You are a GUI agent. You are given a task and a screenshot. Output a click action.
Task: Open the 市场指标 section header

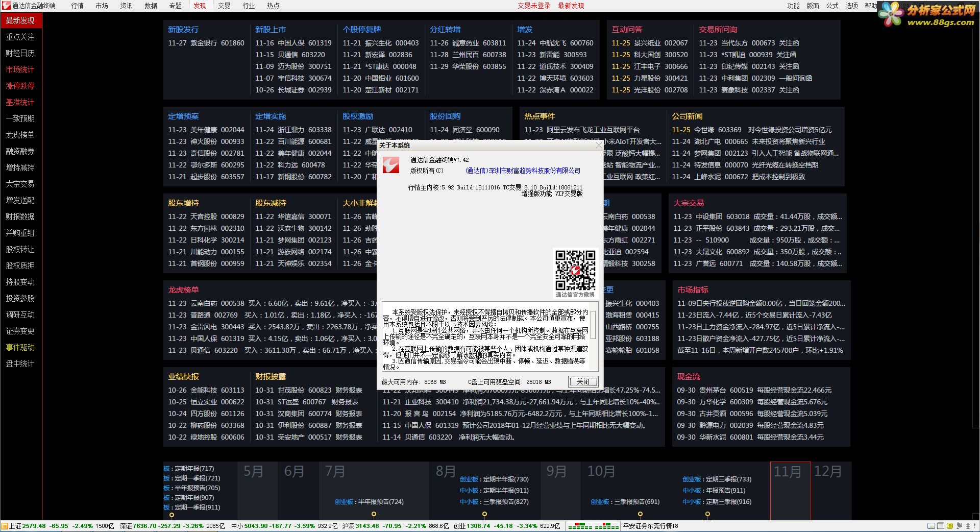coord(693,290)
